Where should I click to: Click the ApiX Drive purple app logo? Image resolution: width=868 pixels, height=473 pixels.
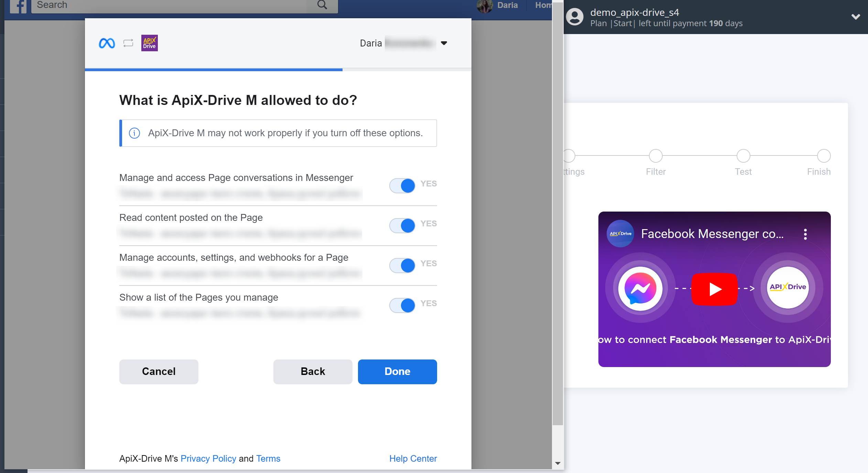click(x=150, y=43)
